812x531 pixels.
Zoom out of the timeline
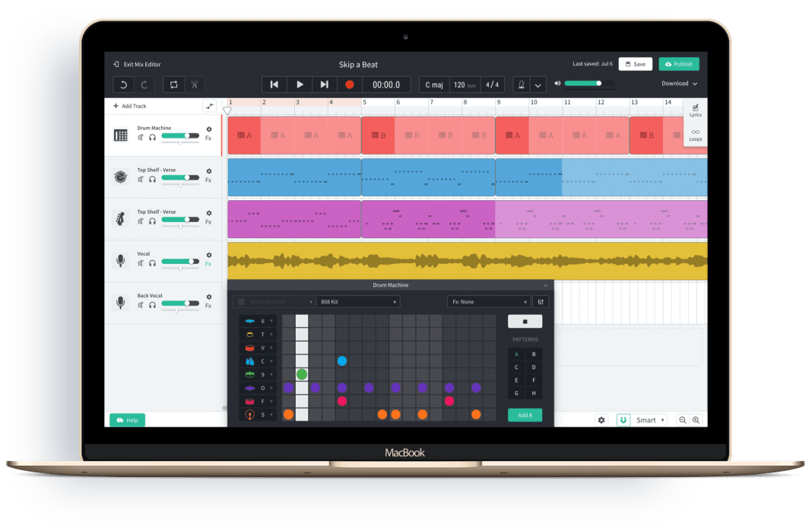pyautogui.click(x=683, y=420)
